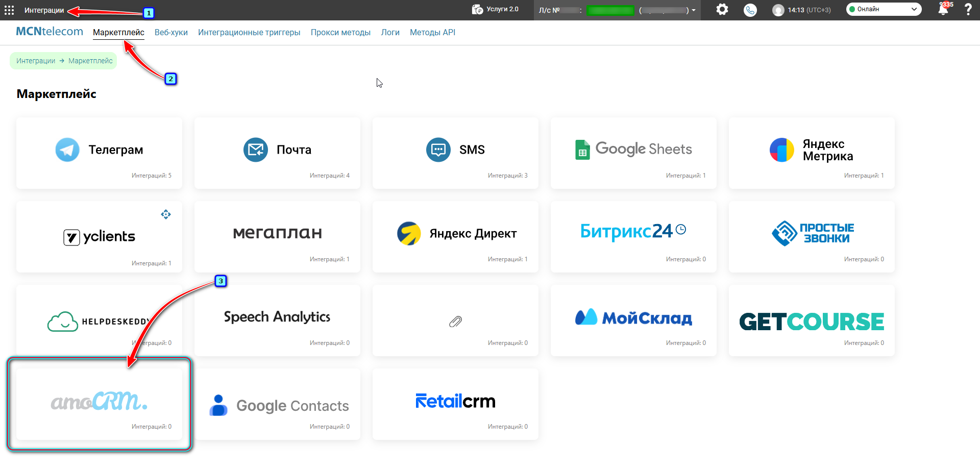Open the Speech Analytics card
The height and width of the screenshot is (469, 980).
pyautogui.click(x=277, y=320)
